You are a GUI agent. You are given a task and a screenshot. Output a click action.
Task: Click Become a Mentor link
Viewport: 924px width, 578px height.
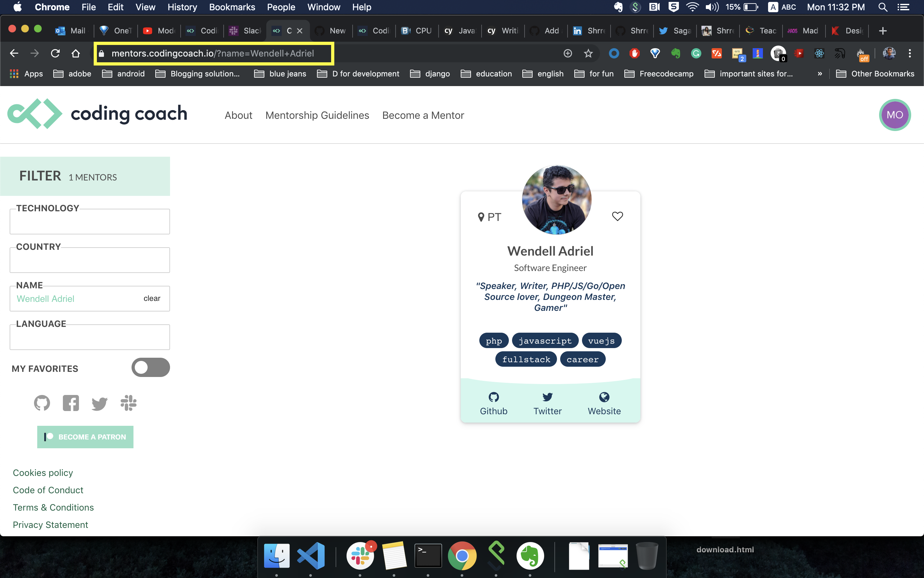tap(423, 116)
